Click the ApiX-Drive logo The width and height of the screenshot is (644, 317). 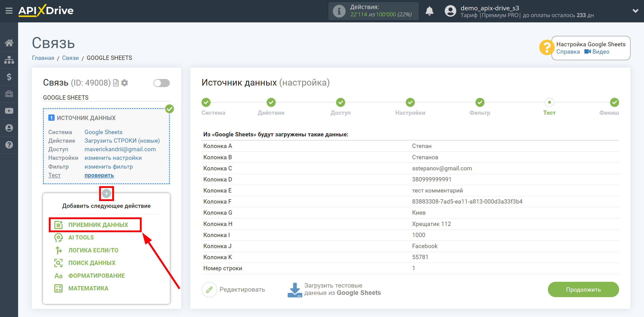46,11
